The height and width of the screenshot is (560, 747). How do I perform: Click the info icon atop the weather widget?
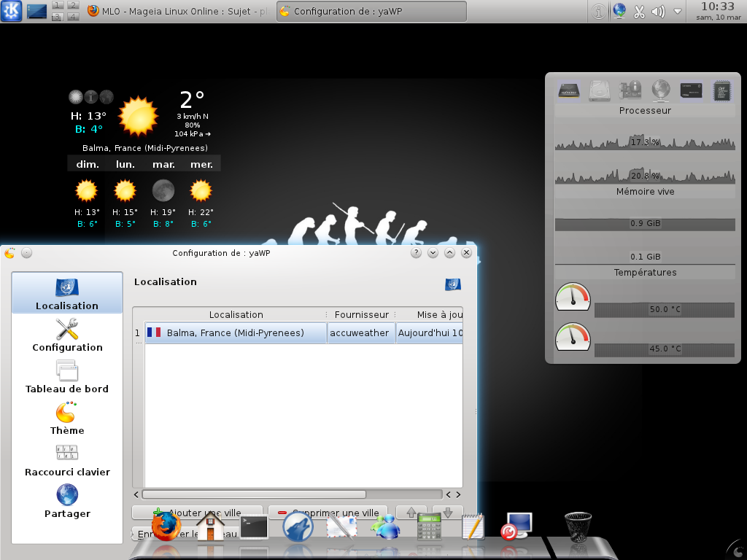point(91,97)
